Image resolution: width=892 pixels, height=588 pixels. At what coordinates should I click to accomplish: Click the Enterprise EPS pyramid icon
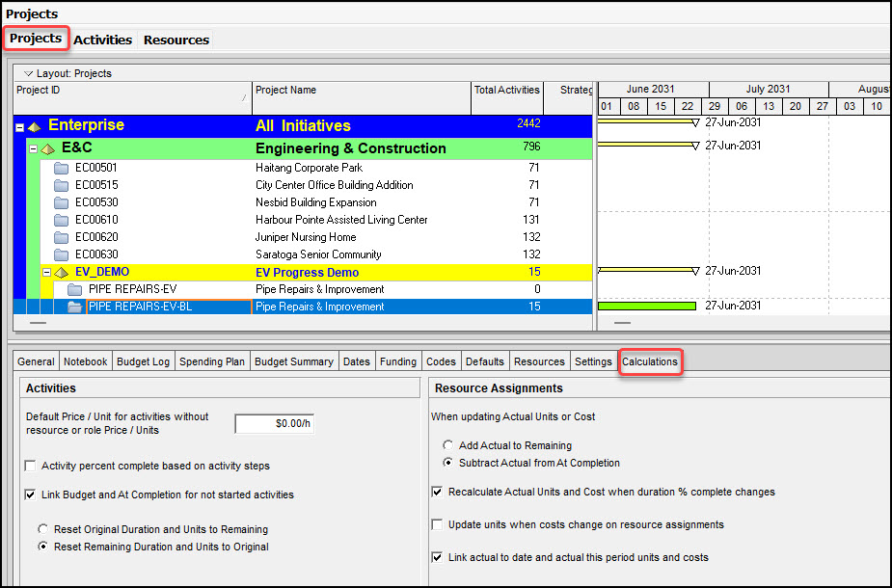(x=35, y=126)
